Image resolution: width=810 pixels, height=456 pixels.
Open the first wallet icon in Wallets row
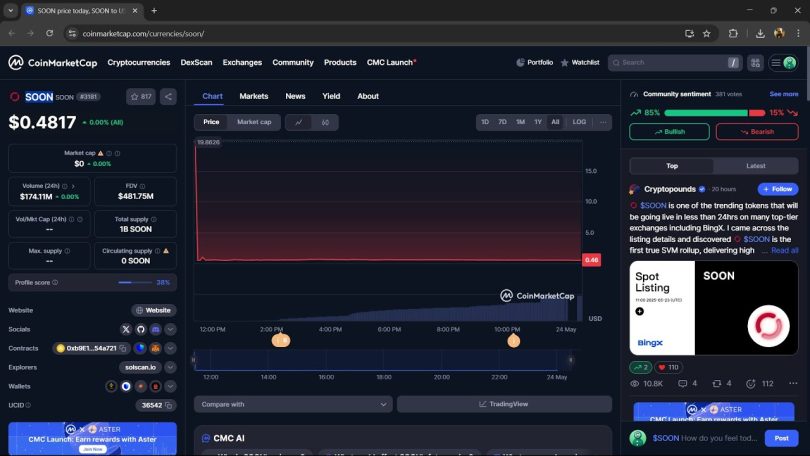111,386
